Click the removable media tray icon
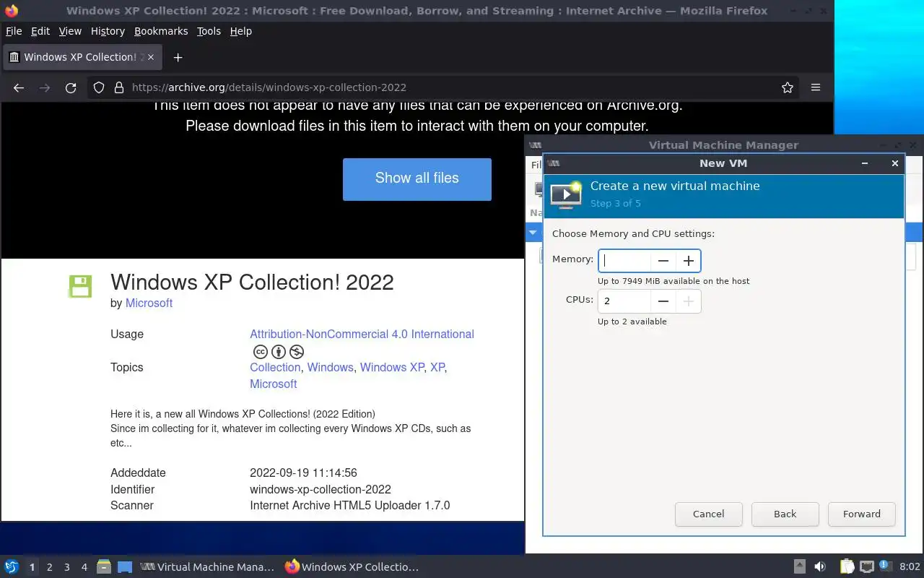This screenshot has width=924, height=578. point(800,567)
